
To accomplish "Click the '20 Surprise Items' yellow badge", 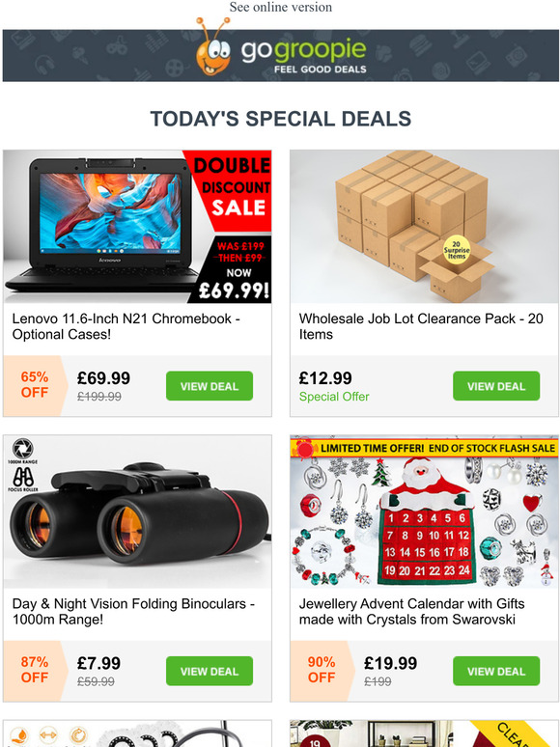I will [456, 251].
